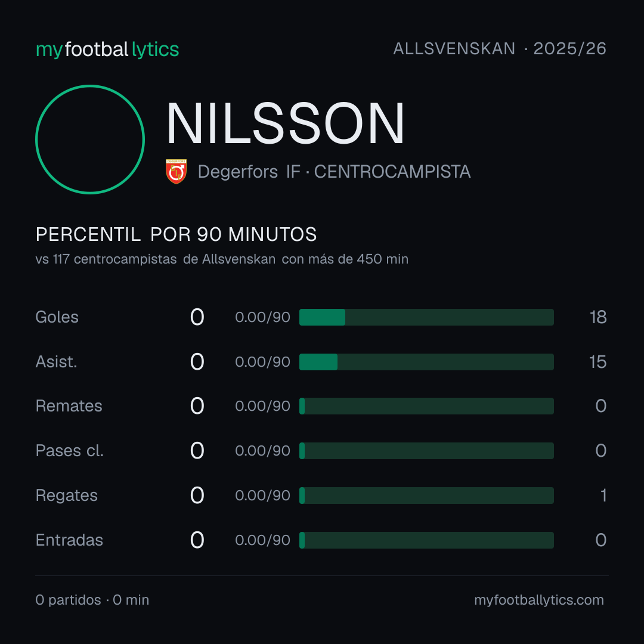Image resolution: width=644 pixels, height=644 pixels.
Task: Click the Degerfors IF club crest
Action: 176,171
